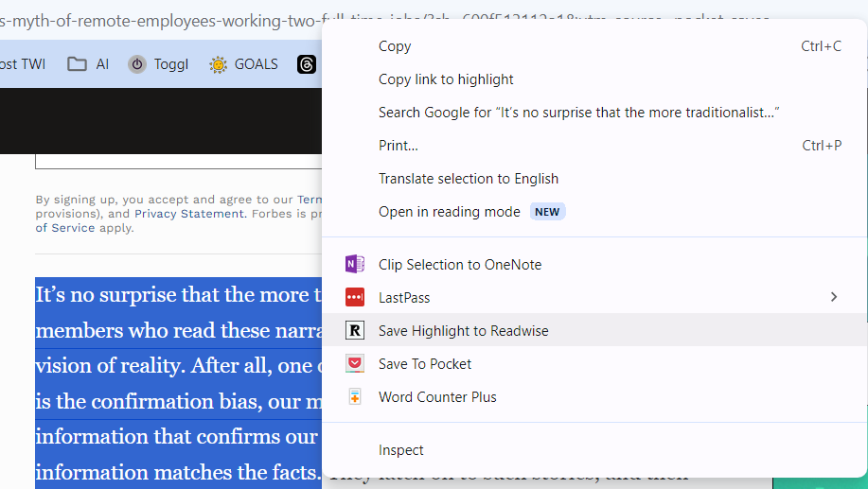
Task: Click the text 'members who read these narra'
Action: pyautogui.click(x=178, y=330)
